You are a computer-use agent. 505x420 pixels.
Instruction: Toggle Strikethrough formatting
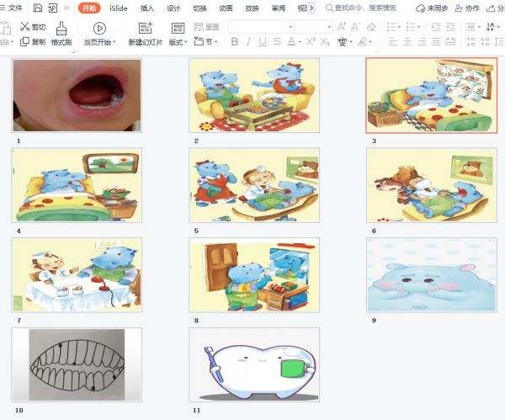click(277, 41)
